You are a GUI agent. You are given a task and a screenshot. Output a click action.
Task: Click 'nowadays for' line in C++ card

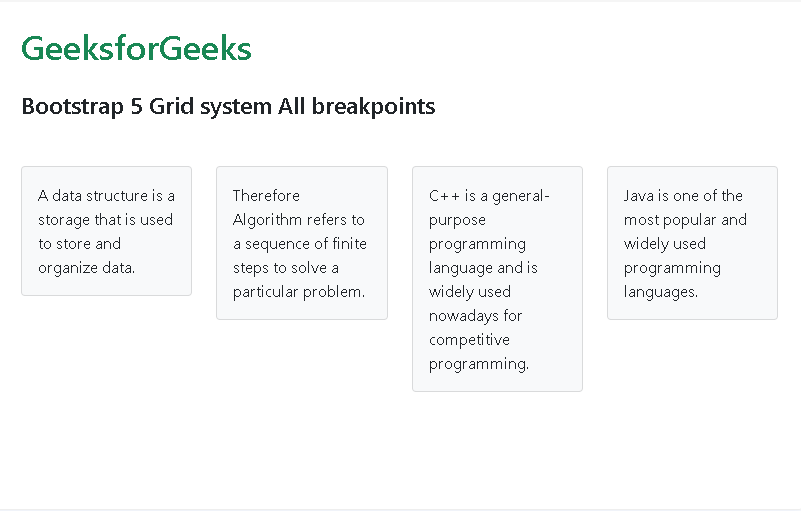[x=475, y=316]
